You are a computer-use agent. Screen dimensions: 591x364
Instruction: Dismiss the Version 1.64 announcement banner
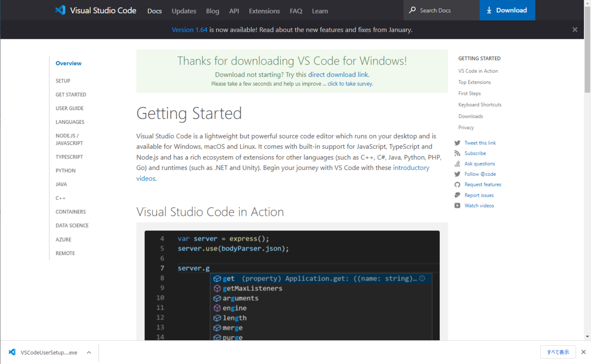(x=575, y=30)
